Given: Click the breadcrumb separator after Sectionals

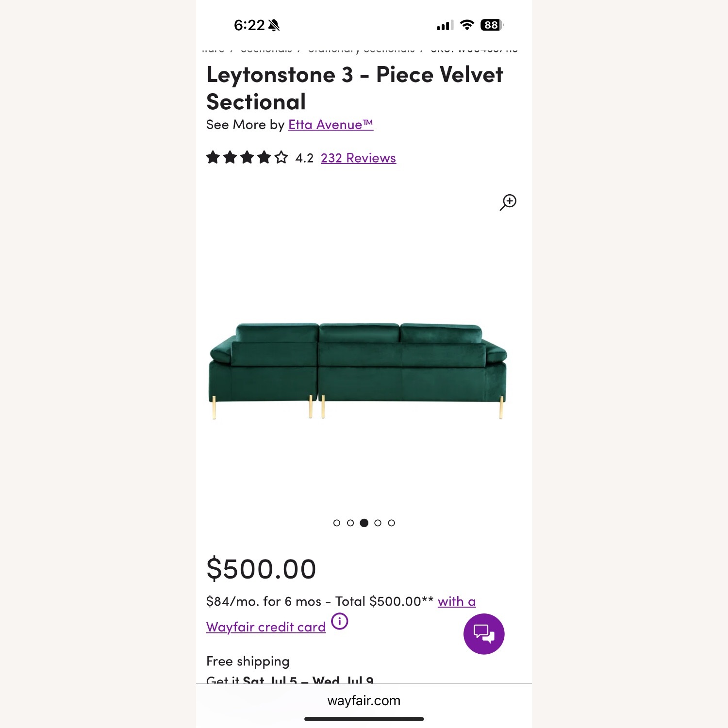Looking at the screenshot, I should pyautogui.click(x=300, y=49).
